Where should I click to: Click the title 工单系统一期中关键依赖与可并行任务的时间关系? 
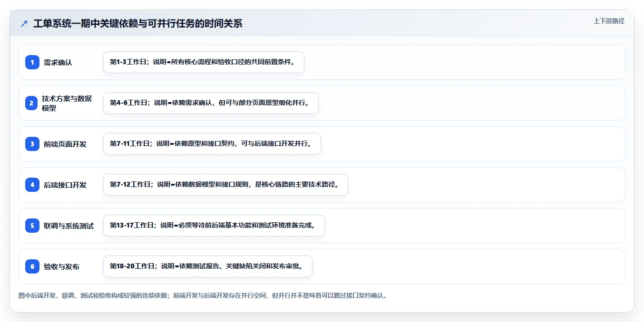pyautogui.click(x=138, y=23)
